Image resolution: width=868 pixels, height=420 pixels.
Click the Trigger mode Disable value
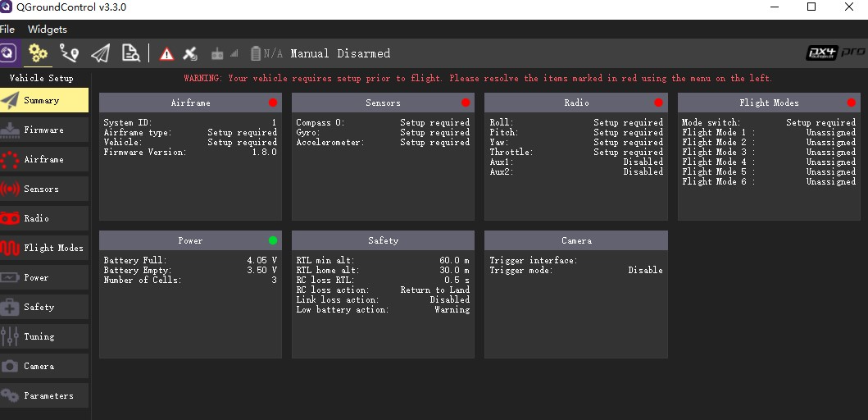(645, 270)
